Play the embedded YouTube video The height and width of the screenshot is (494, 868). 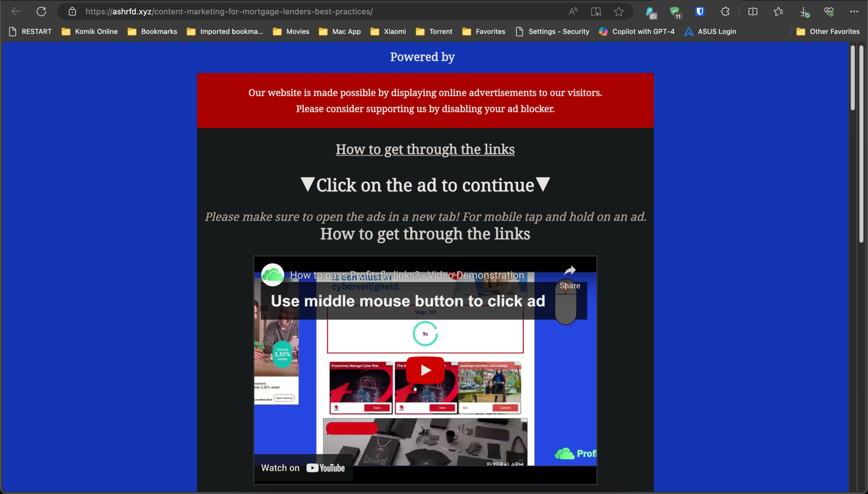425,370
